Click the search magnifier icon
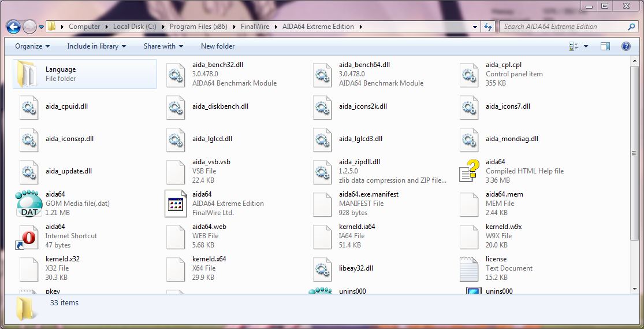 click(631, 27)
